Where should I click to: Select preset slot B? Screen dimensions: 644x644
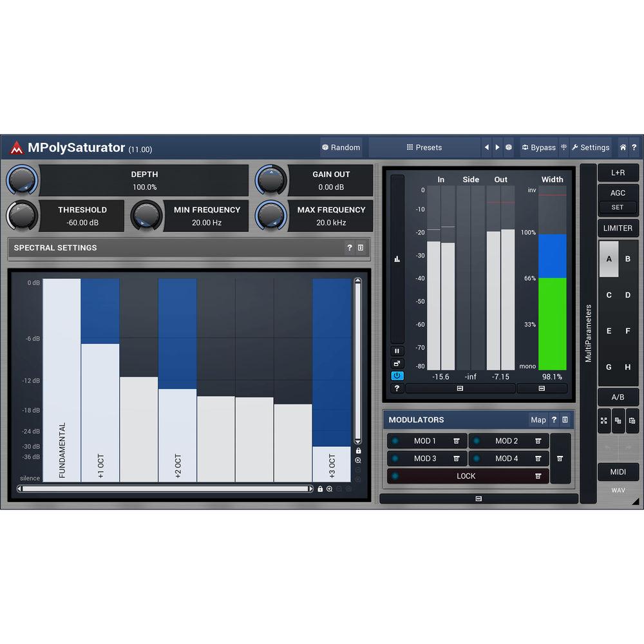point(628,259)
